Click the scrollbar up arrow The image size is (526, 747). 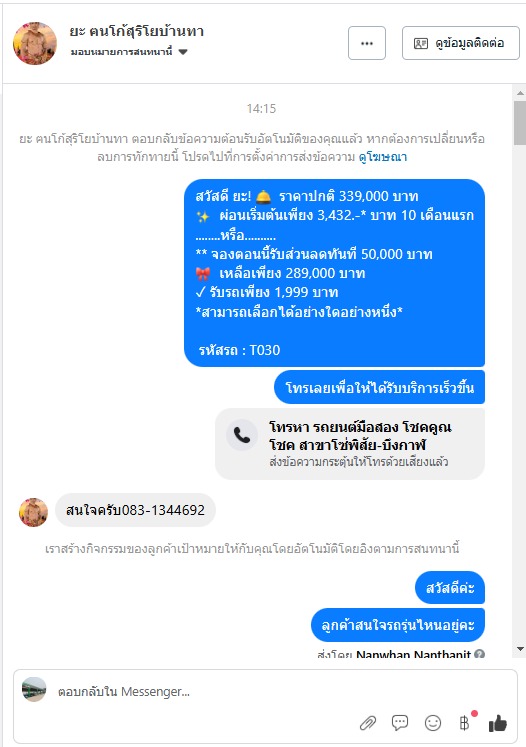click(520, 93)
